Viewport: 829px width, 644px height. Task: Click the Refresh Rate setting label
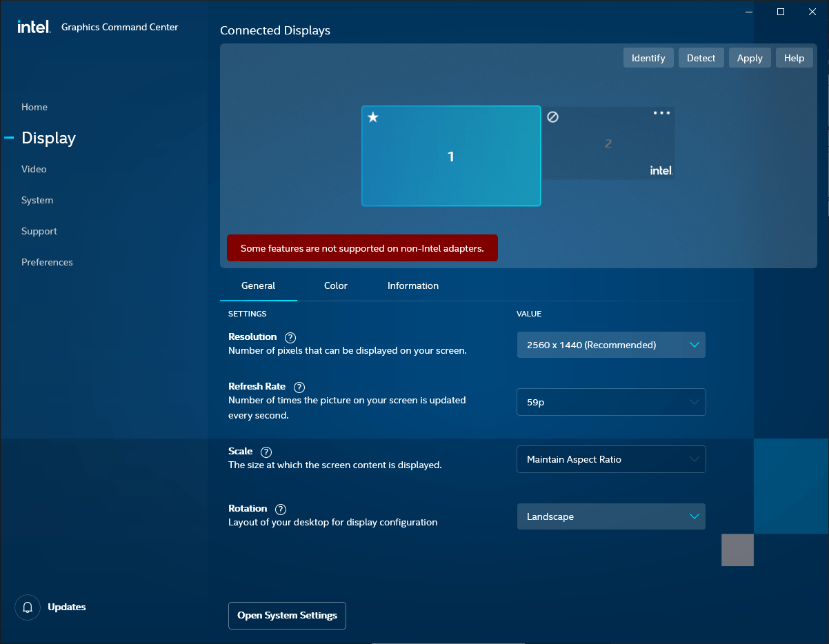coord(257,387)
